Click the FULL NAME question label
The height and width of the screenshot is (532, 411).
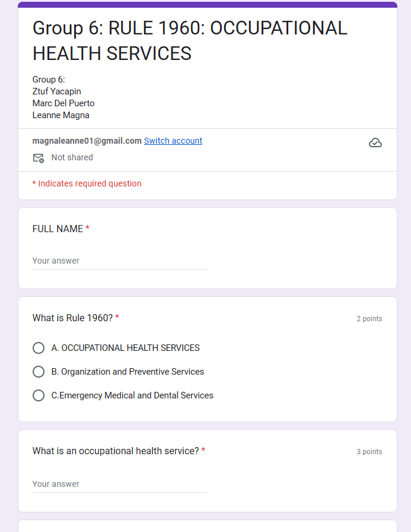pos(58,229)
